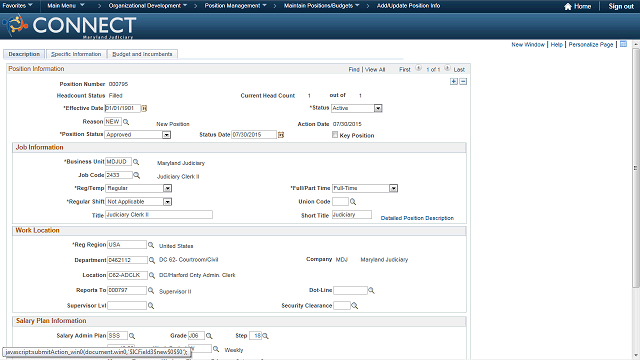640x360 pixels.
Task: Click the Union Code lookup icon
Action: [x=353, y=202]
